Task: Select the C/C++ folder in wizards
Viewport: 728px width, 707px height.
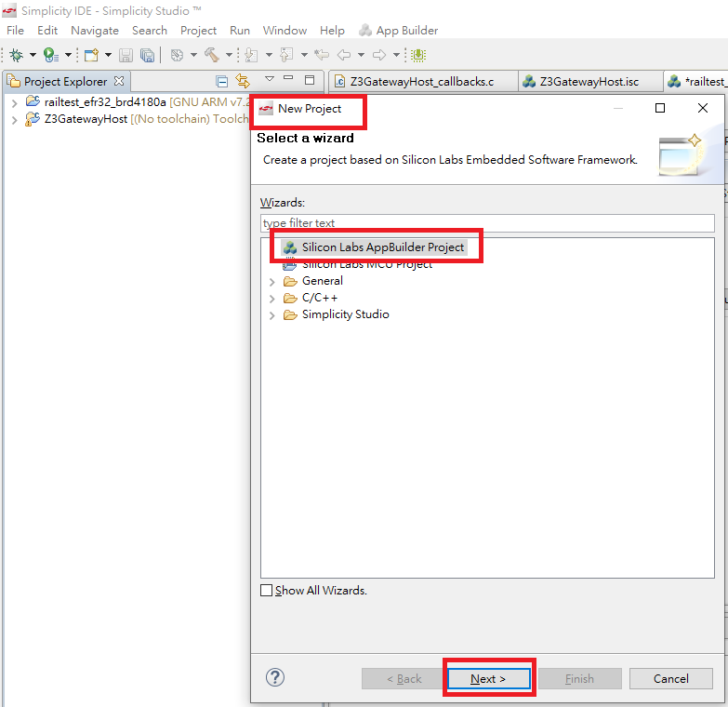Action: point(311,298)
